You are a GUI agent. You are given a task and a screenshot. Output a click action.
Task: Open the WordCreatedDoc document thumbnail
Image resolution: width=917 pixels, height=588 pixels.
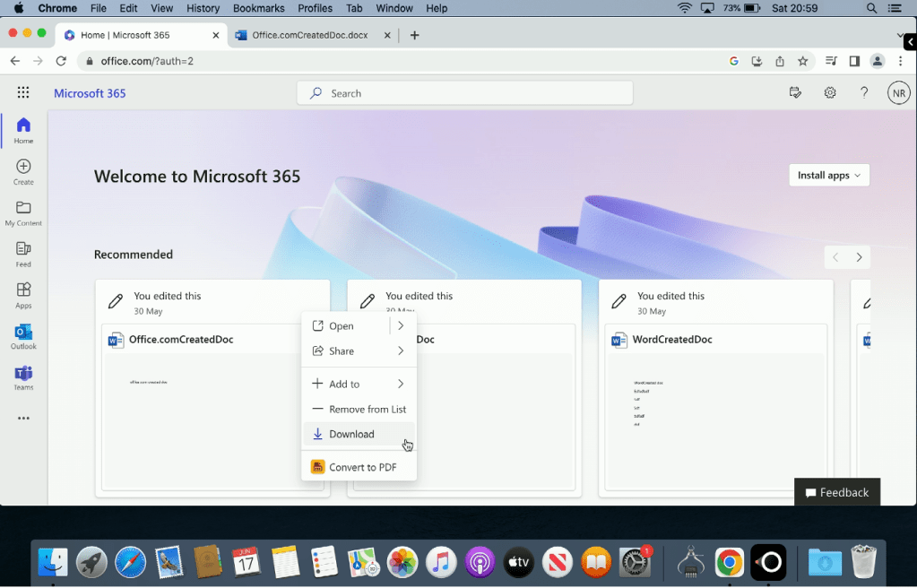point(715,421)
